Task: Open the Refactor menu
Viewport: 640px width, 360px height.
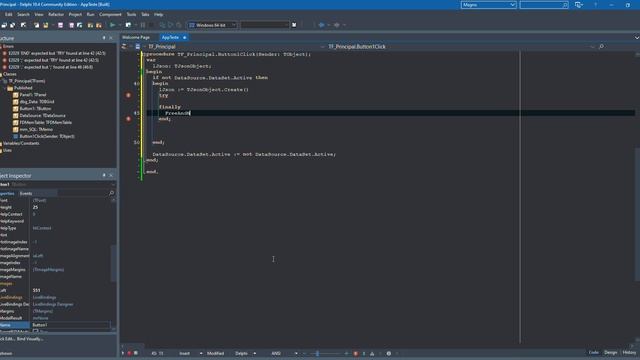Action: pyautogui.click(x=56, y=14)
